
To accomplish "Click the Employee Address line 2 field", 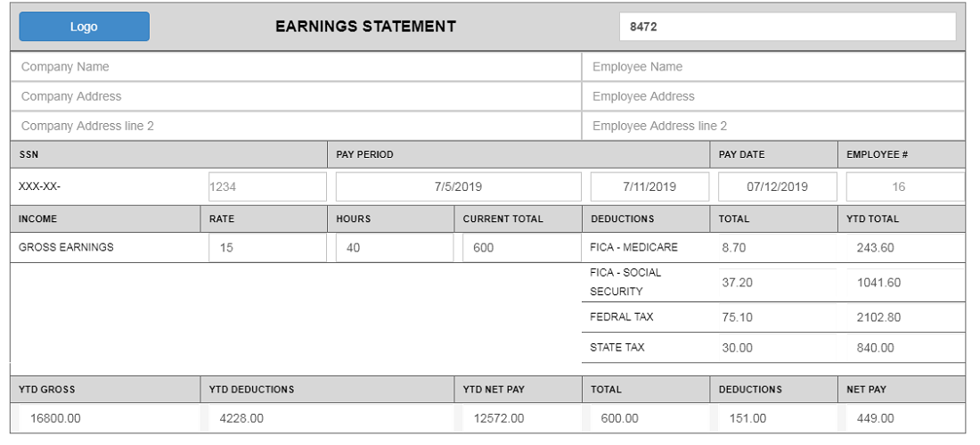I will (x=774, y=126).
